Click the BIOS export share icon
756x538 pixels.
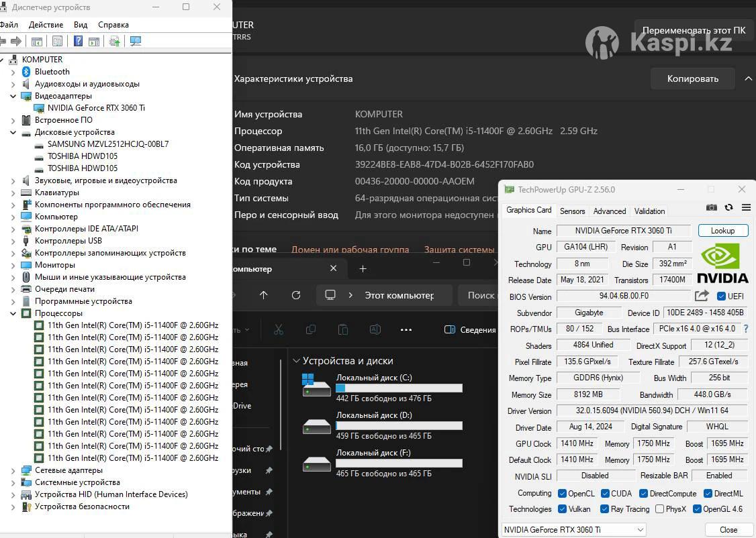coord(702,296)
